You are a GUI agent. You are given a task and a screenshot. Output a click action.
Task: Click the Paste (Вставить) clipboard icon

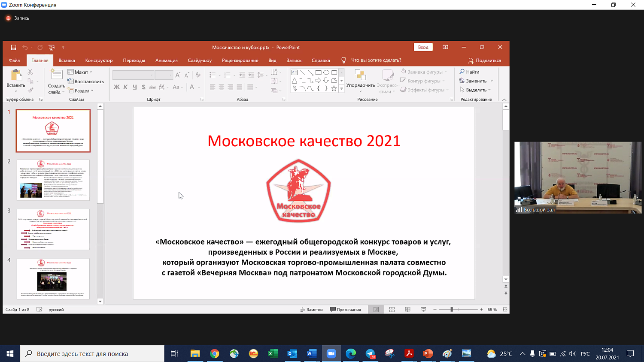pyautogui.click(x=16, y=75)
